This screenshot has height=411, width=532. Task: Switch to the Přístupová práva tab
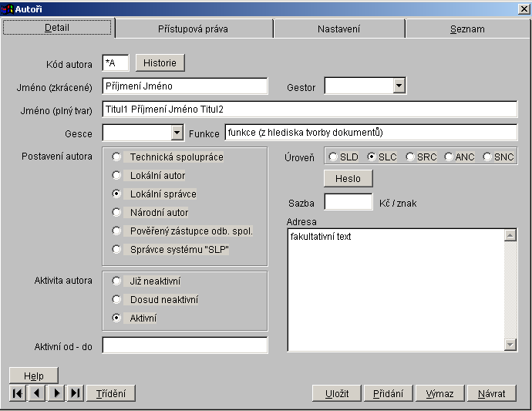pyautogui.click(x=194, y=29)
